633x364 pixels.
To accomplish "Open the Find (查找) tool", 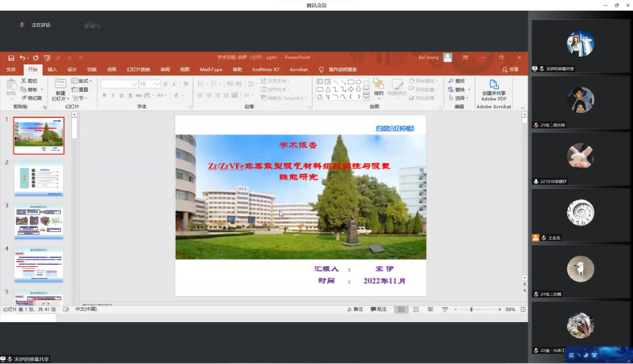I will (457, 81).
